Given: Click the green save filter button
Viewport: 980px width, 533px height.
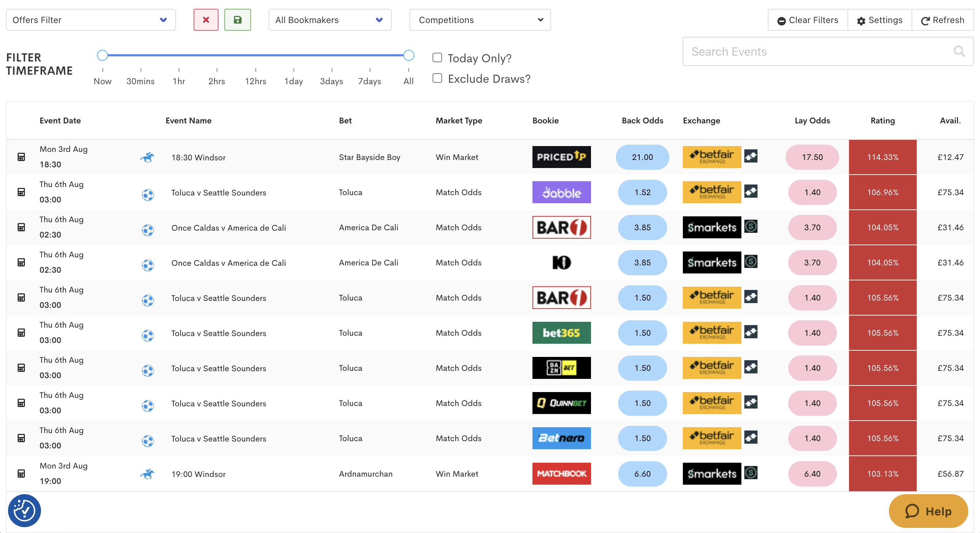Looking at the screenshot, I should [x=237, y=20].
